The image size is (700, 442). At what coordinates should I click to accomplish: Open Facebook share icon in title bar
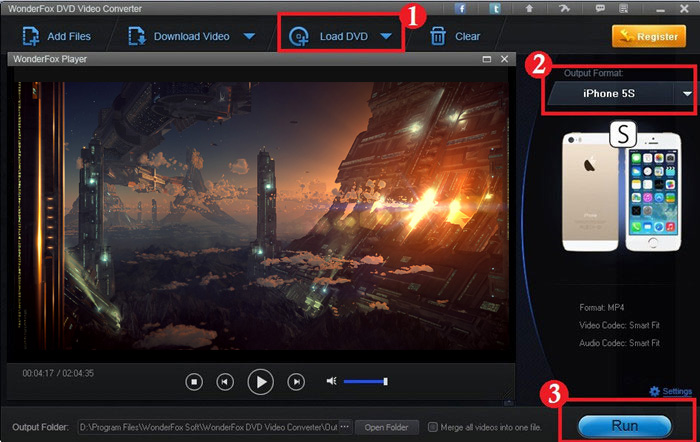pos(460,8)
